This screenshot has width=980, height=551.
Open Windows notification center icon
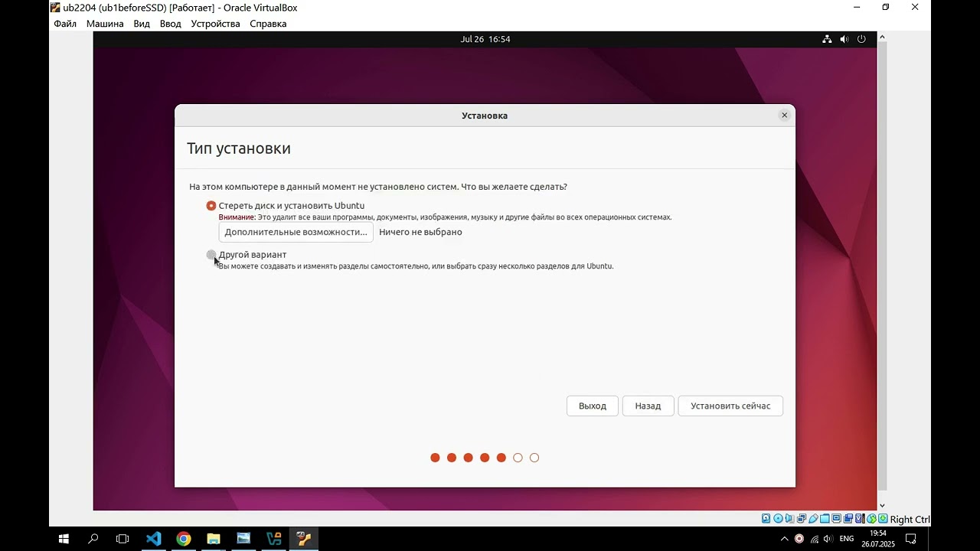point(911,539)
